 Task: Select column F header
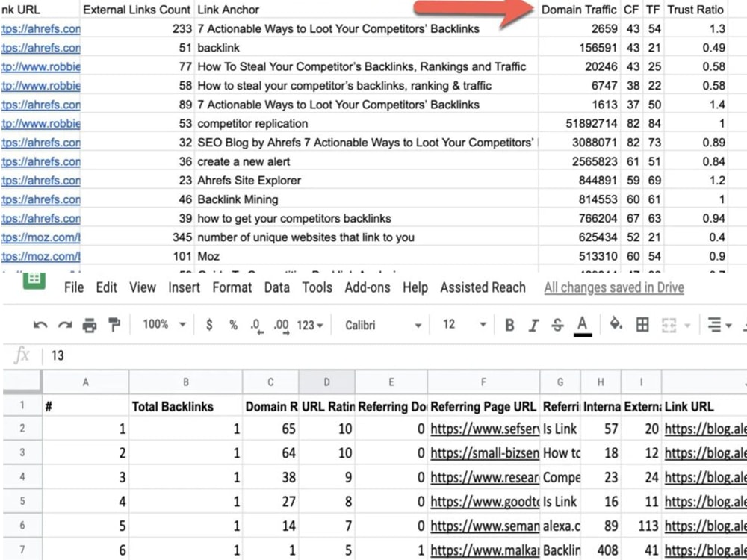483,382
